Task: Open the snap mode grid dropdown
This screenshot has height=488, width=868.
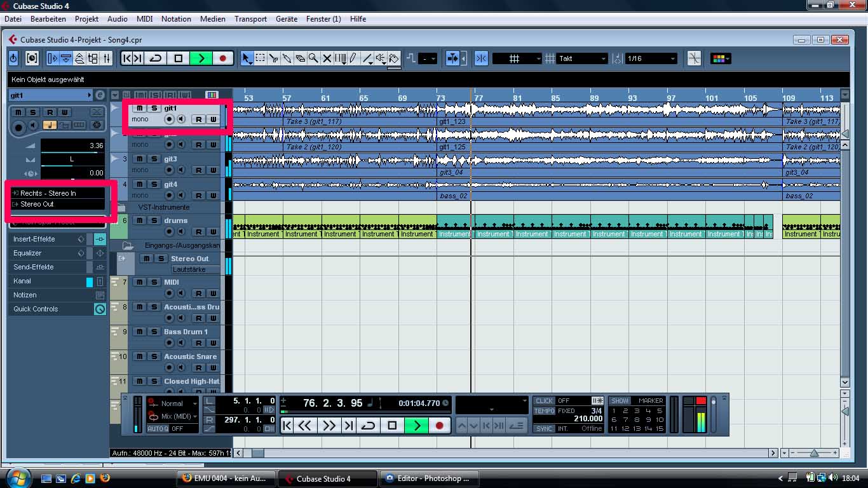Action: point(517,58)
